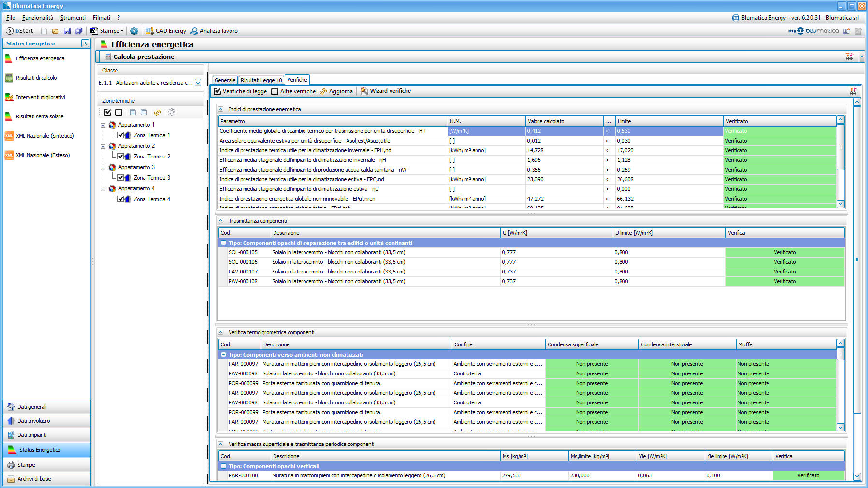Click the CAD Energy toolbar icon
This screenshot has width=868, height=488.
(150, 31)
